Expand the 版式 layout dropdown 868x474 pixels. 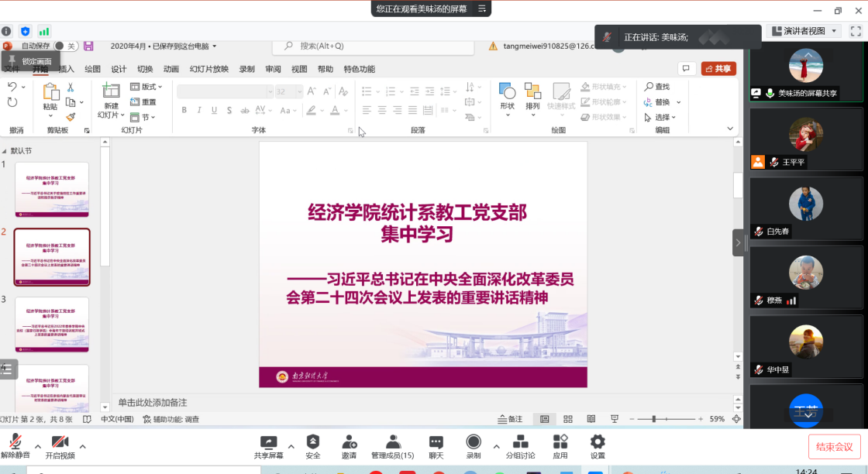[146, 87]
